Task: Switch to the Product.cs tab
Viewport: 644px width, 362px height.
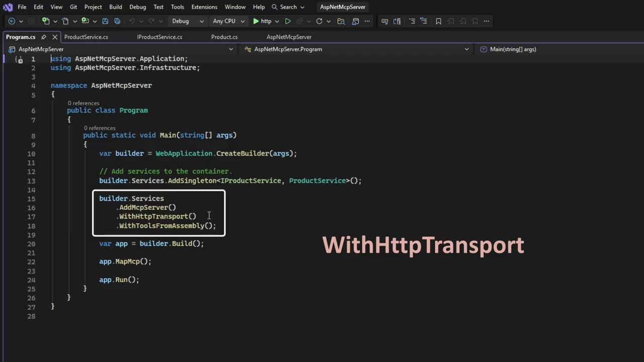Action: (224, 37)
